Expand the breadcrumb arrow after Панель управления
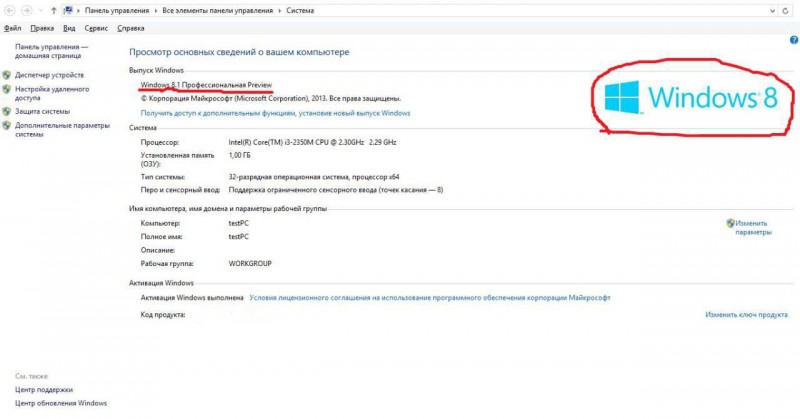The image size is (800, 419). pyautogui.click(x=156, y=10)
